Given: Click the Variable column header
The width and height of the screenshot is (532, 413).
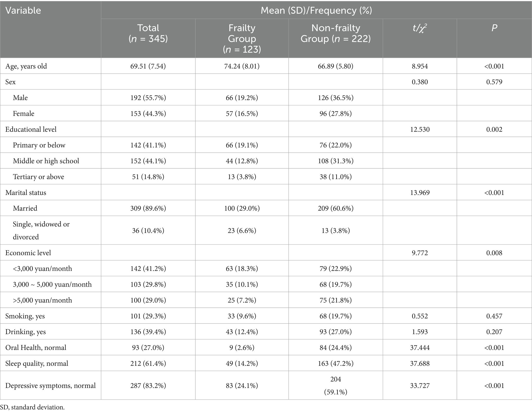Looking at the screenshot, I should (23, 11).
